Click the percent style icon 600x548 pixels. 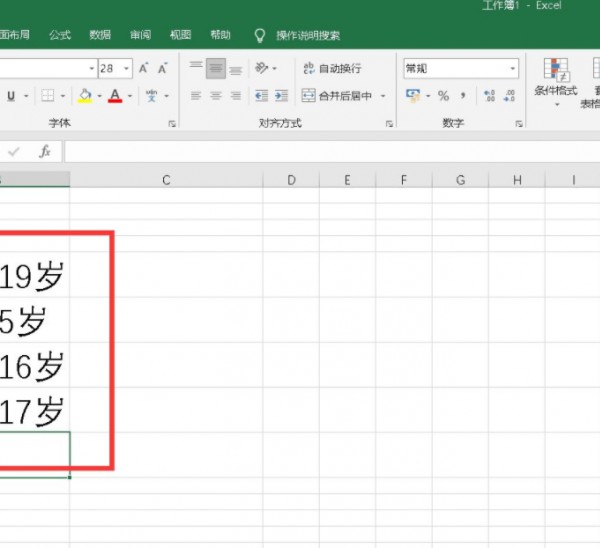[443, 96]
